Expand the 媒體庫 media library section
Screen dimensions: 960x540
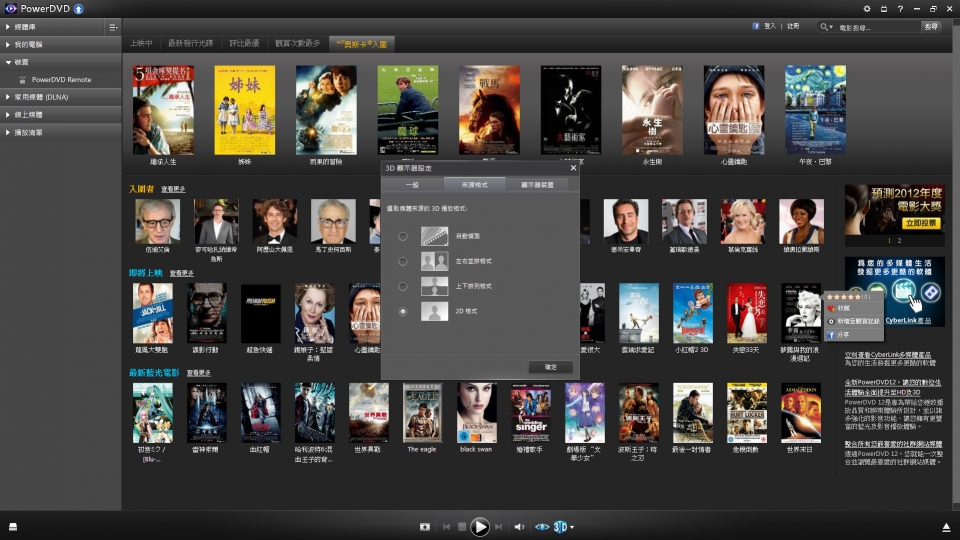pos(8,27)
